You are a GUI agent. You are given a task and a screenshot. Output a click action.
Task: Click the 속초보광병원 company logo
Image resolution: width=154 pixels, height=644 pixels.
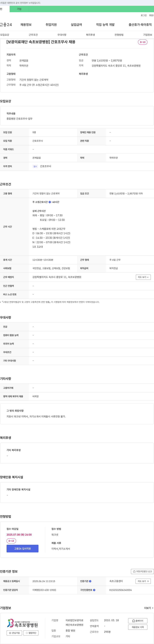[x=22, y=623]
